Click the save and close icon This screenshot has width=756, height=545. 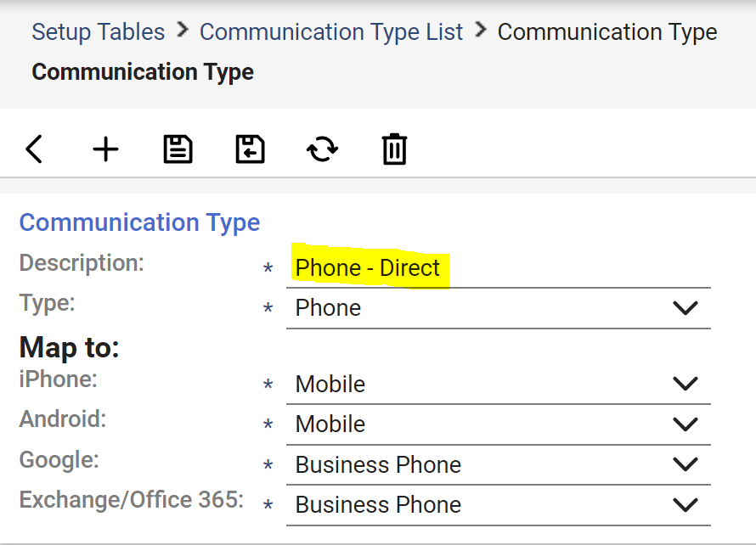pos(250,149)
